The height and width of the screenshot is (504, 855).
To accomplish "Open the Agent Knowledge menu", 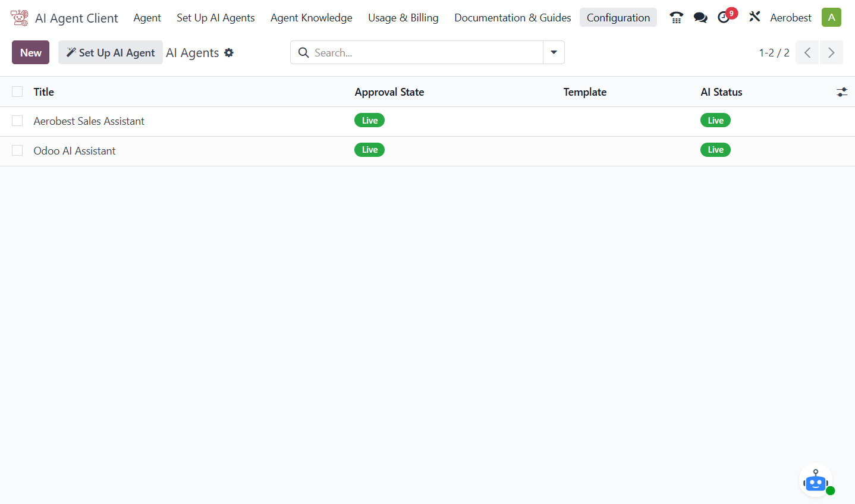I will pyautogui.click(x=312, y=18).
